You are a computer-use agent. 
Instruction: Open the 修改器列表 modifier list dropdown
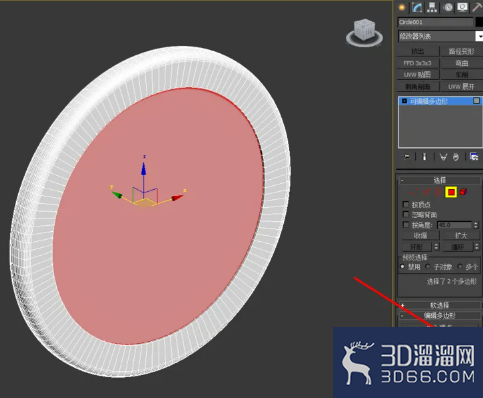[440, 36]
